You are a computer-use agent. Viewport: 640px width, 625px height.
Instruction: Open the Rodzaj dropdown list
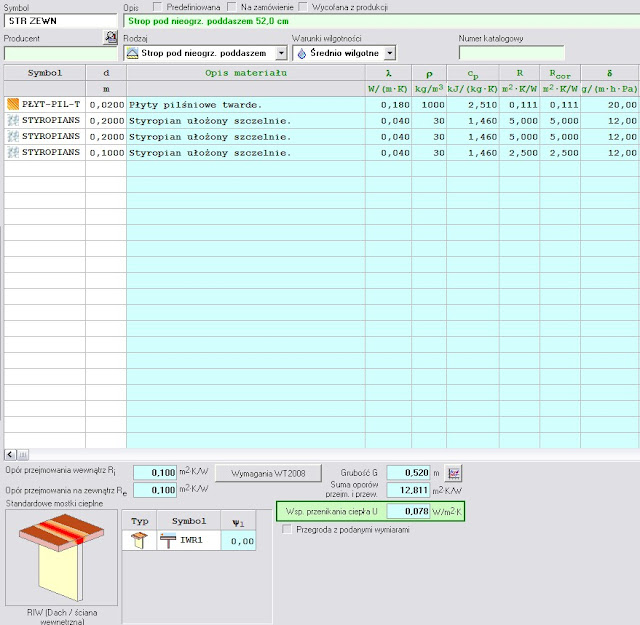point(280,53)
